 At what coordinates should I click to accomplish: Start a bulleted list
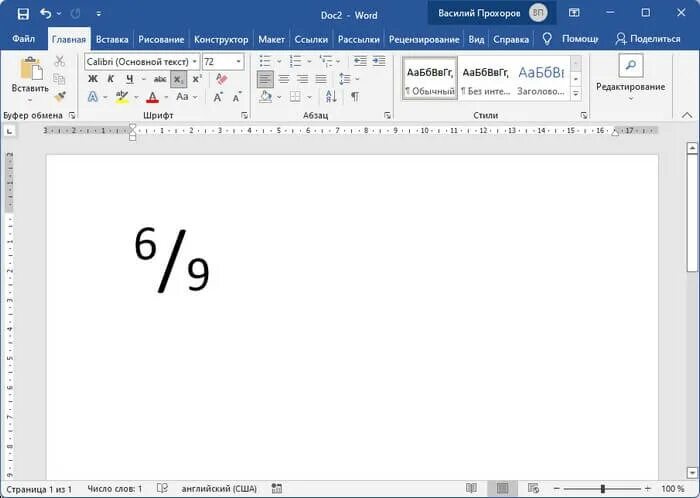click(266, 61)
